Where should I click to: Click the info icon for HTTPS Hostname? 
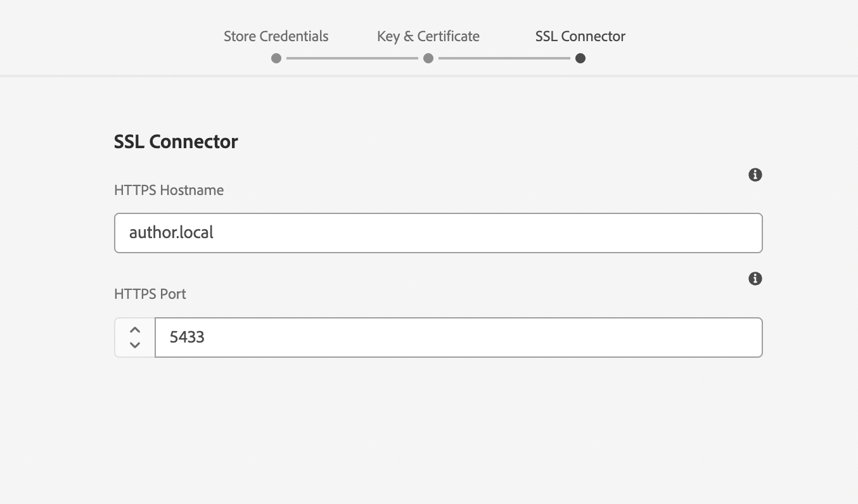click(755, 175)
